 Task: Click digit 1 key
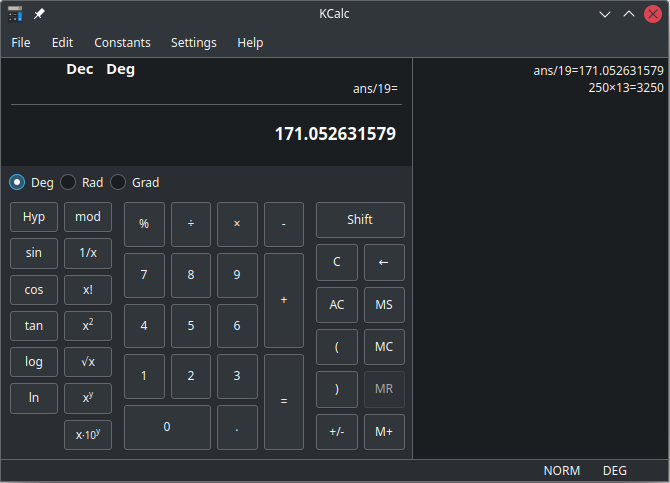[144, 376]
